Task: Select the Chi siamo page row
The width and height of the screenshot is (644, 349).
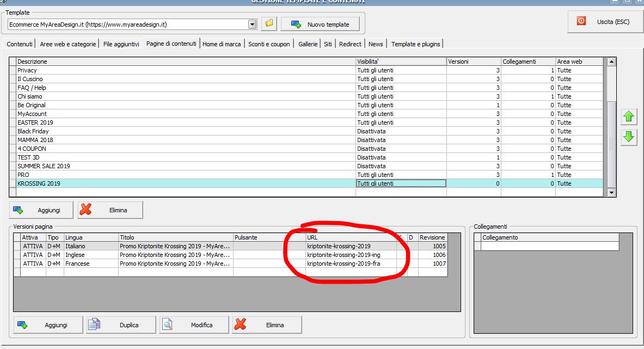Action: pos(306,96)
